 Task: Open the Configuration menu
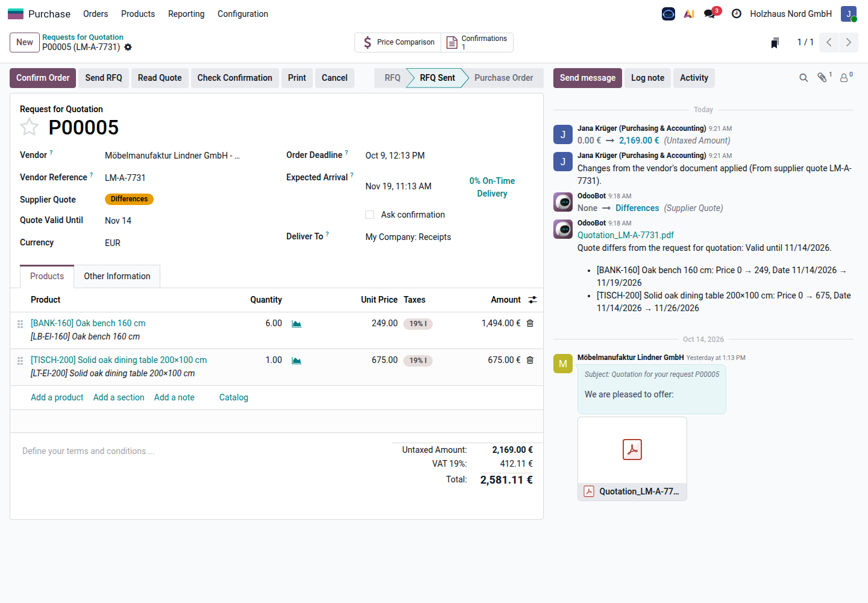click(x=243, y=14)
